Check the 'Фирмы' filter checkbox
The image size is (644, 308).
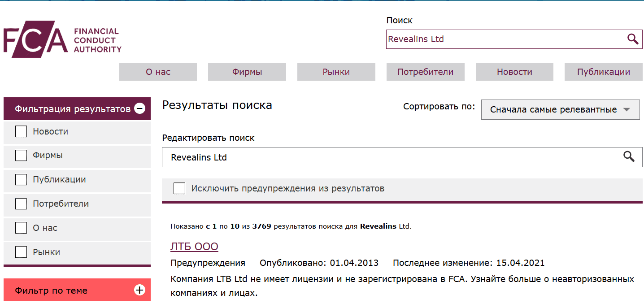[21, 155]
